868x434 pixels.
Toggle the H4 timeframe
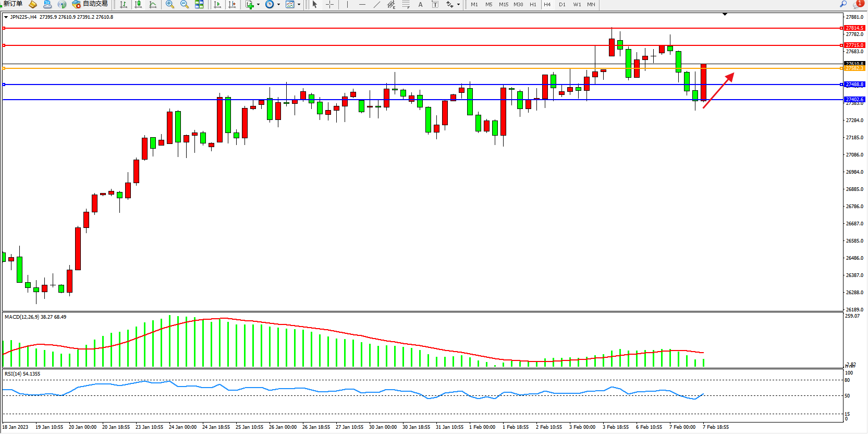[x=547, y=4]
